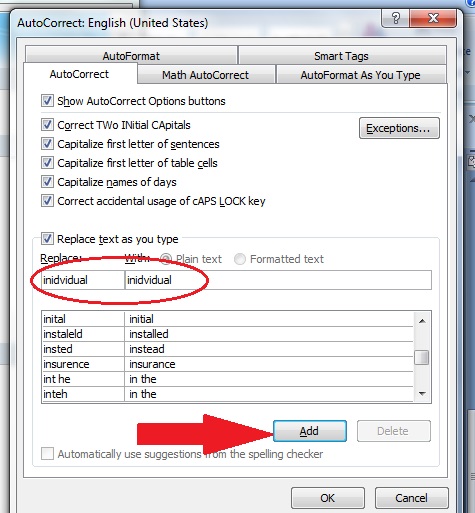Switch to Smart Tags tab
The height and width of the screenshot is (513, 475).
tap(341, 56)
